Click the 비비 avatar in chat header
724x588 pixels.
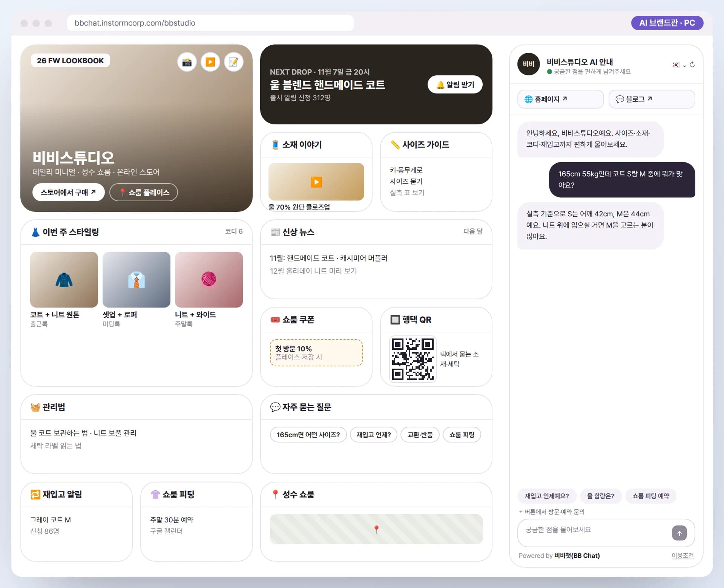click(529, 64)
